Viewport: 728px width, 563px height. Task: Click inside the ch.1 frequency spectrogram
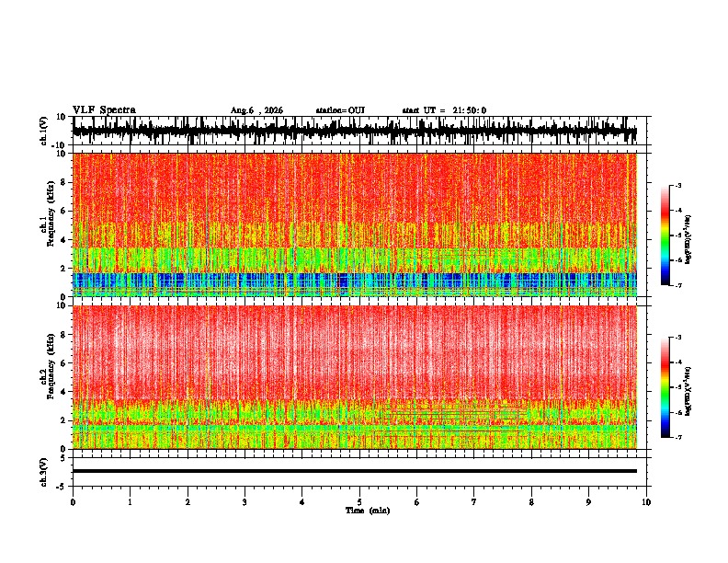(355, 224)
